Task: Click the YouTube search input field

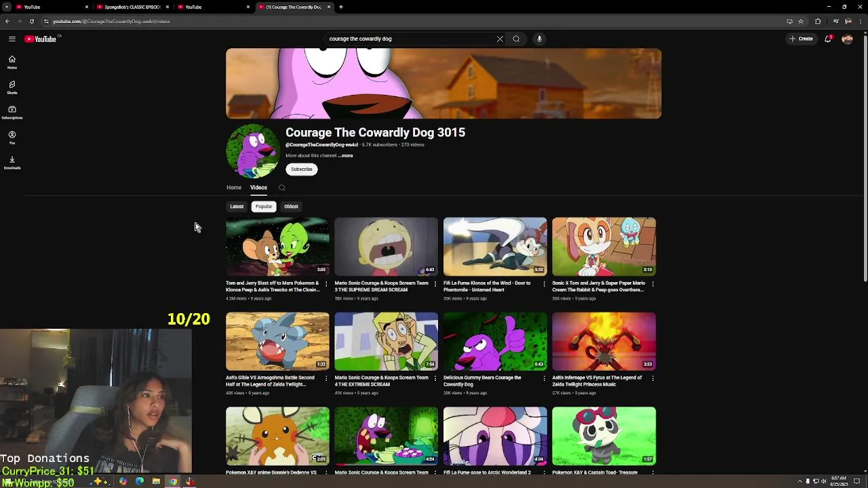Action: (x=410, y=39)
